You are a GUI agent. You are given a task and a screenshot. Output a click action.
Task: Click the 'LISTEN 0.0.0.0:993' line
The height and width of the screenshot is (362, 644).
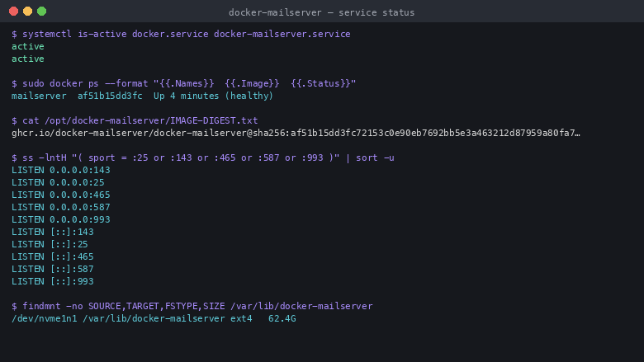pyautogui.click(x=61, y=219)
